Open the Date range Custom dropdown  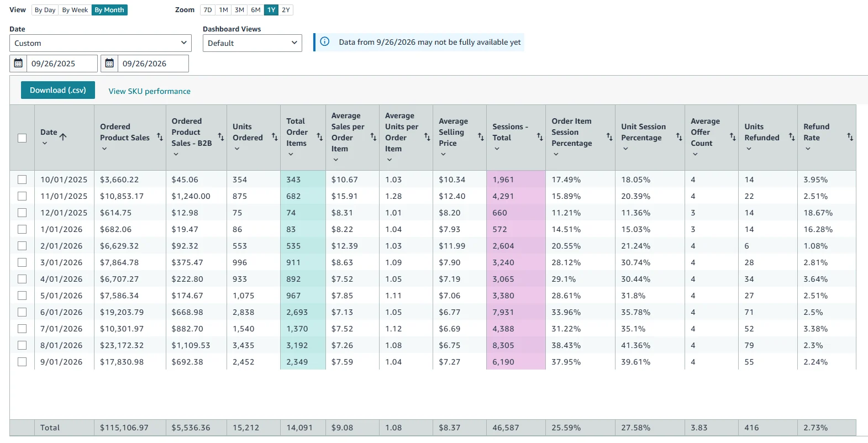point(101,43)
